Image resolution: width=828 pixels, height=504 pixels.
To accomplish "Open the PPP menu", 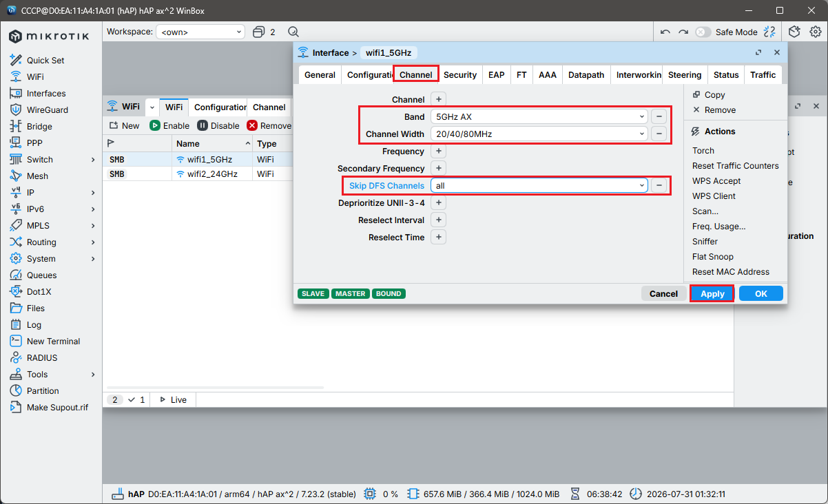I will pyautogui.click(x=34, y=143).
